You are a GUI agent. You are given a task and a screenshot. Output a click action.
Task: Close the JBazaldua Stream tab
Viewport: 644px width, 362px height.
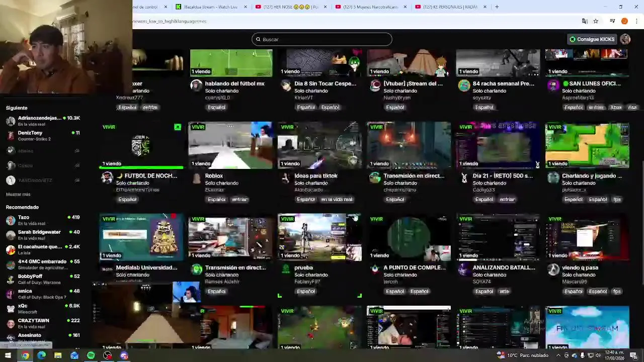[246, 7]
